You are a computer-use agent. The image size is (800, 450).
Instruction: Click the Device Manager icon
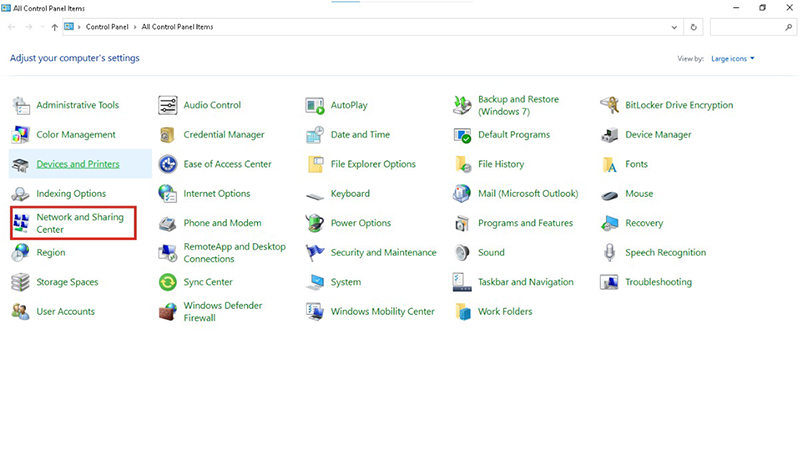[x=609, y=135]
